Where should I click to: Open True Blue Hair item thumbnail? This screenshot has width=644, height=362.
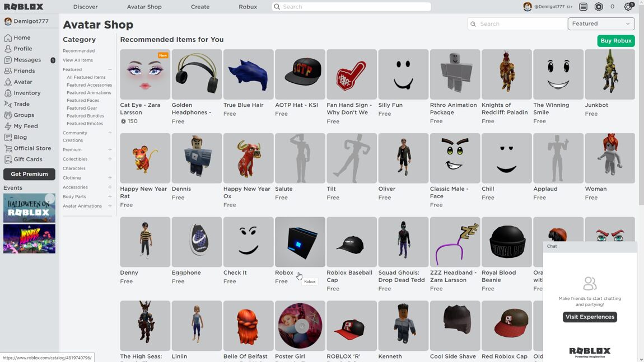(249, 74)
